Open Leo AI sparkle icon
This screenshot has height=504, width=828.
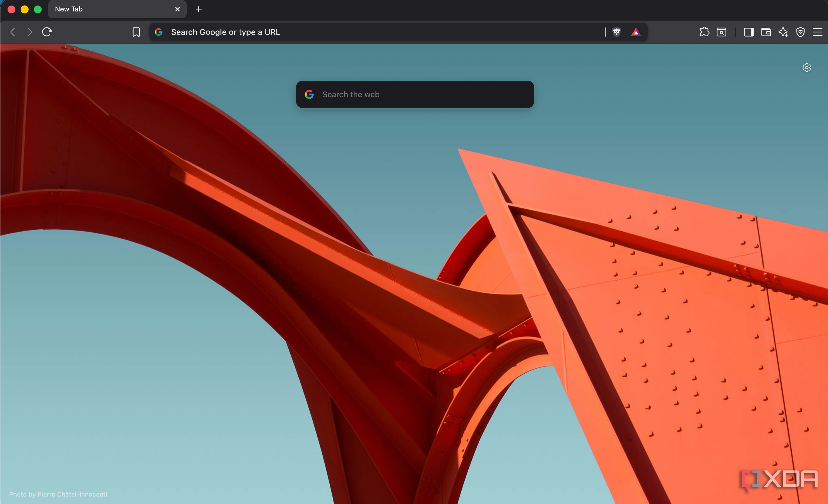click(783, 32)
